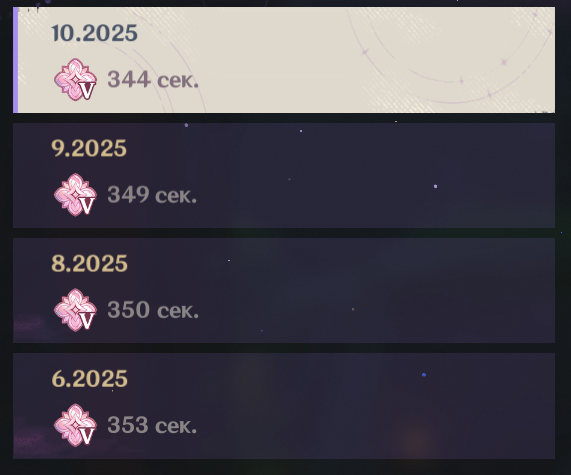Image resolution: width=571 pixels, height=475 pixels.
Task: Select the 8.2025 record entry
Action: coord(284,290)
